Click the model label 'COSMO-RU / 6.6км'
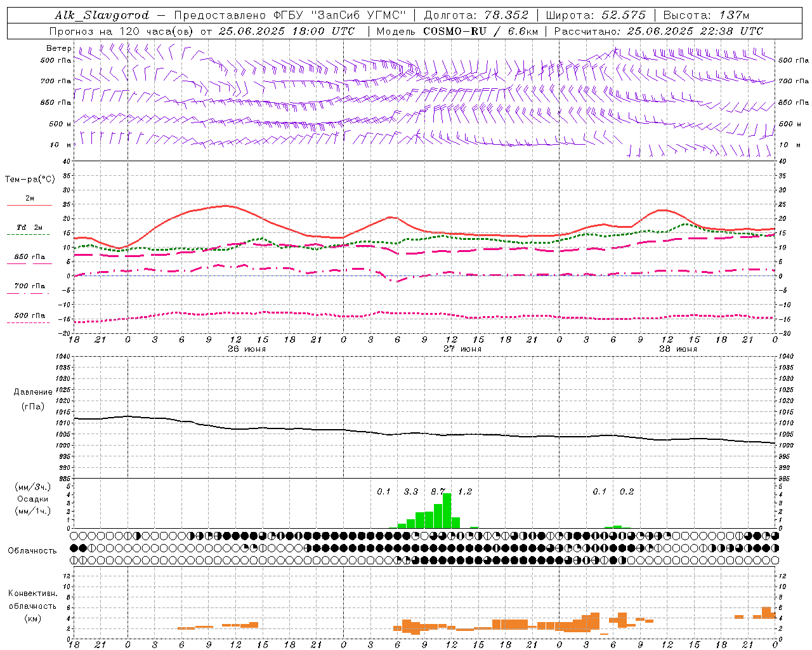 click(x=481, y=31)
